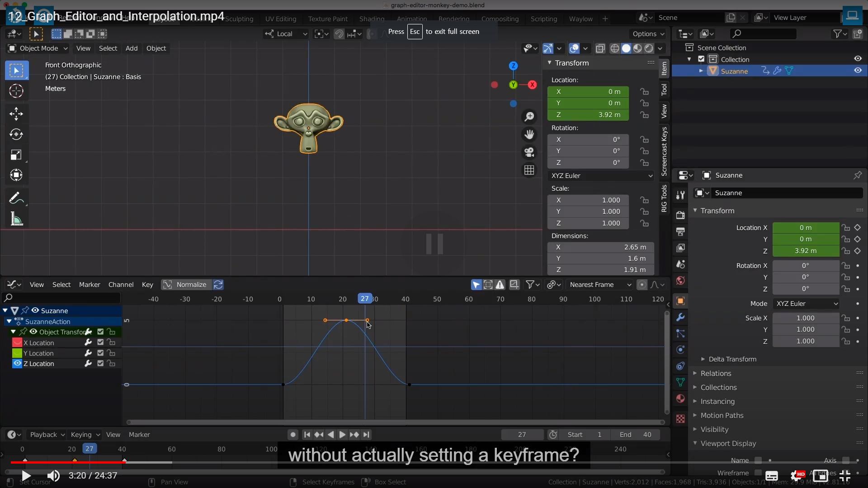
Task: Select the Measure ruler tool
Action: 16,220
